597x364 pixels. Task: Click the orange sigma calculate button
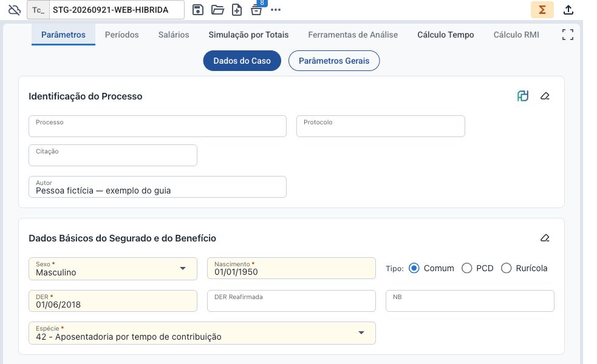click(542, 10)
